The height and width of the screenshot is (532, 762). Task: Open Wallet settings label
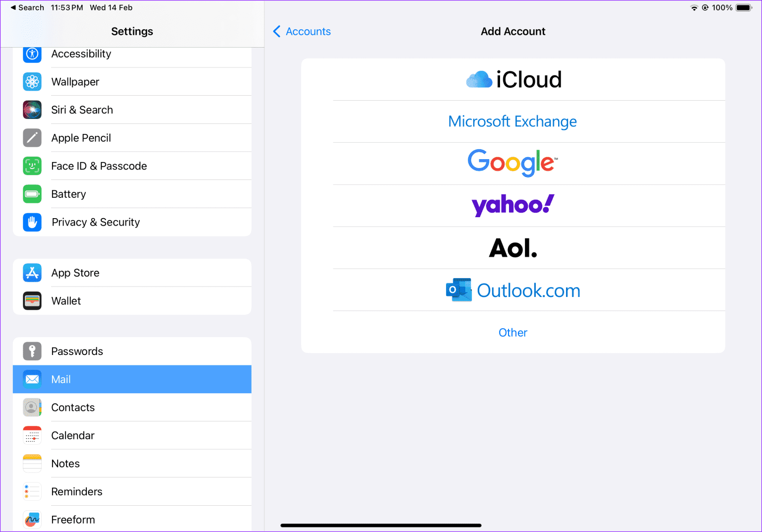(x=66, y=301)
